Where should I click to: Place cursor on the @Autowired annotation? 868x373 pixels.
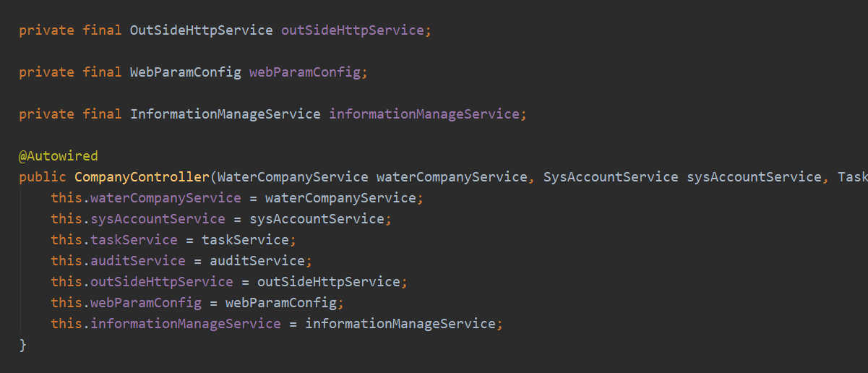pos(58,156)
